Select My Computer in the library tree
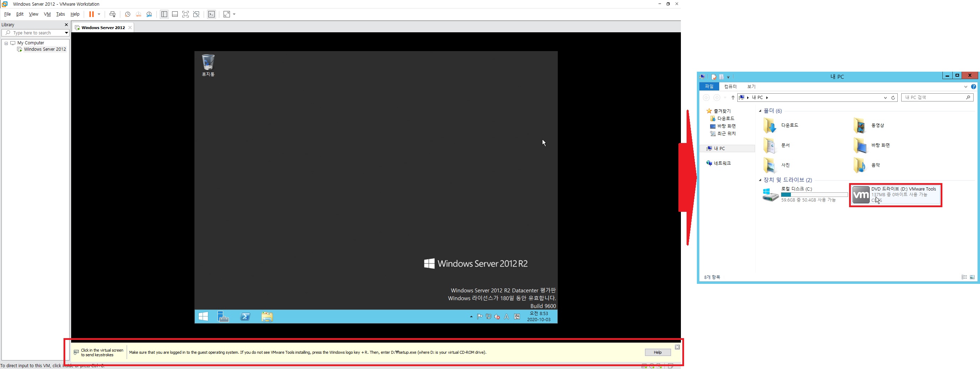 (x=31, y=43)
